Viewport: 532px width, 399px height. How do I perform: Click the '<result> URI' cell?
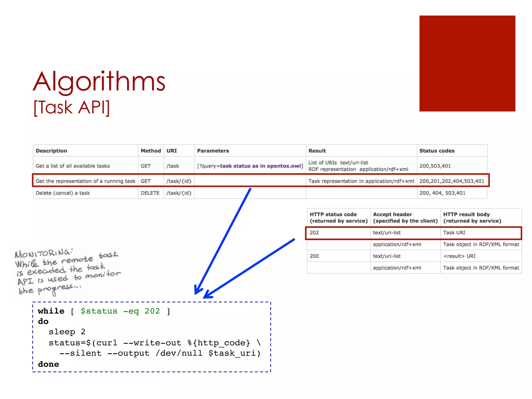coord(459,256)
